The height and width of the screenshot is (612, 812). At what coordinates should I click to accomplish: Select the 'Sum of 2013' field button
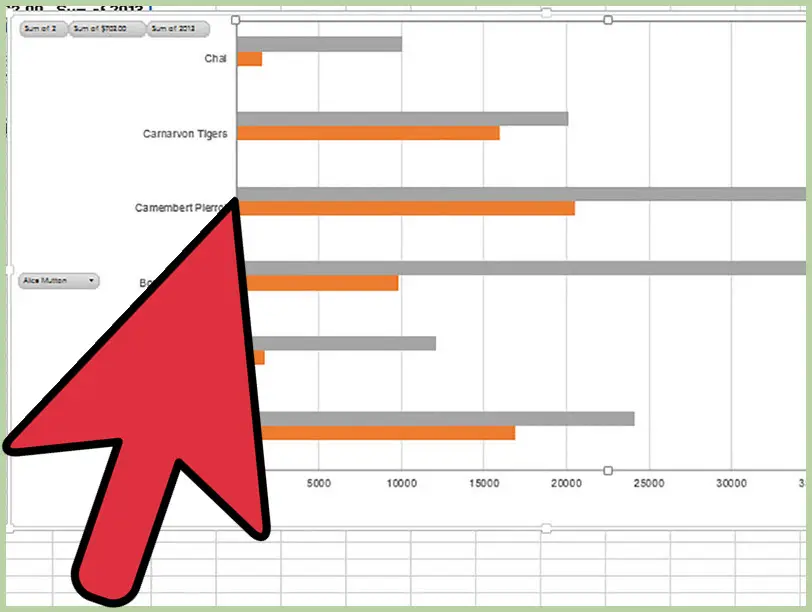click(x=178, y=29)
